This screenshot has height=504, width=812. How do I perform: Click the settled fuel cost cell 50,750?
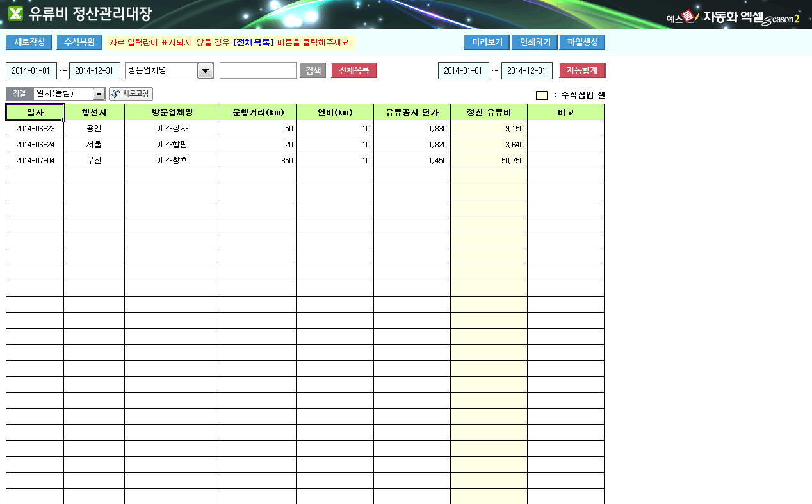489,160
